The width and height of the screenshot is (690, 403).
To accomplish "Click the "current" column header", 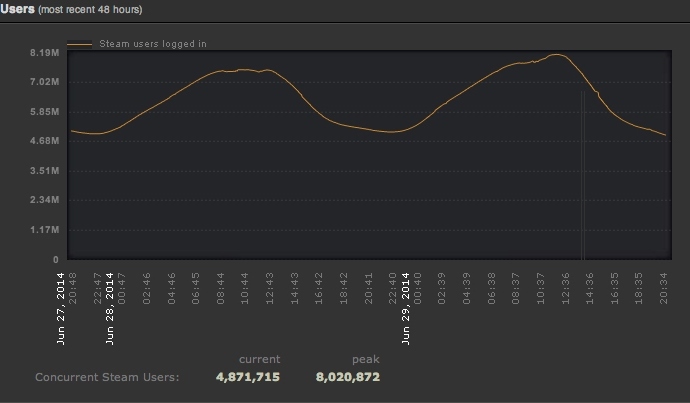I will pyautogui.click(x=260, y=359).
